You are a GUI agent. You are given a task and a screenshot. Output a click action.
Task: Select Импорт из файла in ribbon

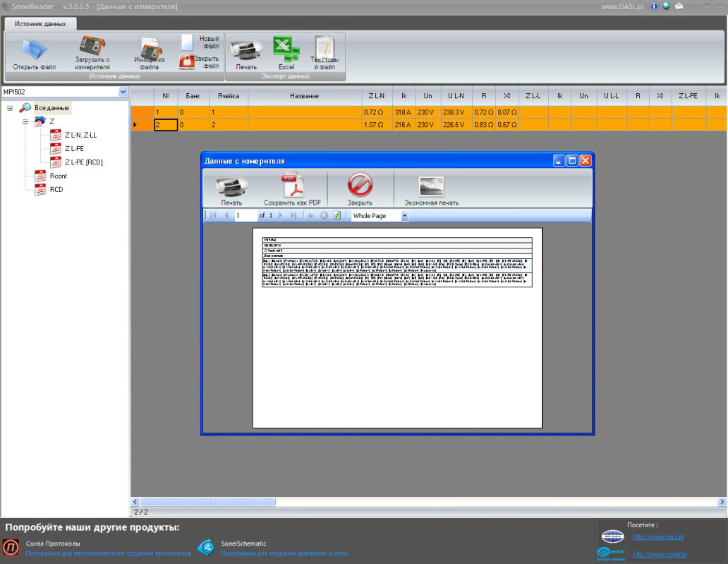click(150, 54)
